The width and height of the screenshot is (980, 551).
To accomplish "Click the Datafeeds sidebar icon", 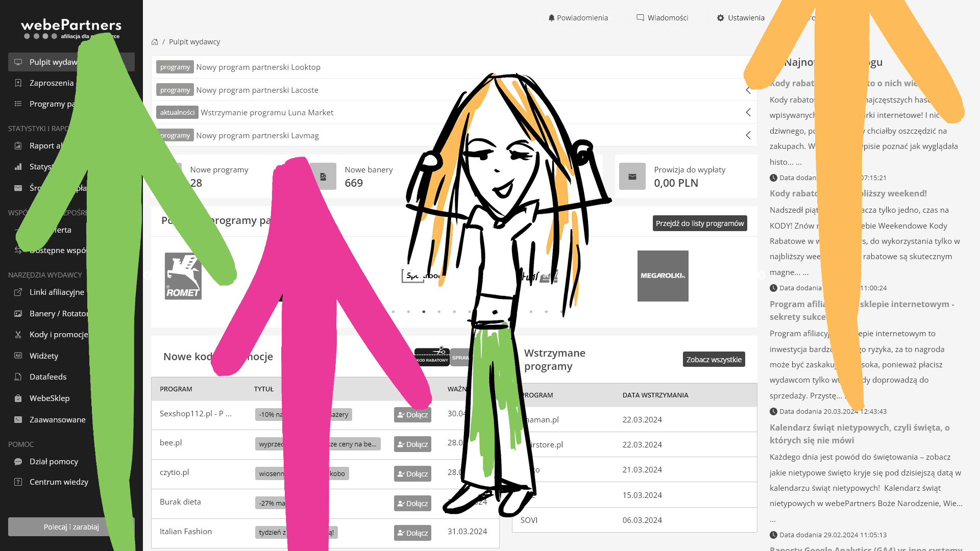I will point(18,377).
